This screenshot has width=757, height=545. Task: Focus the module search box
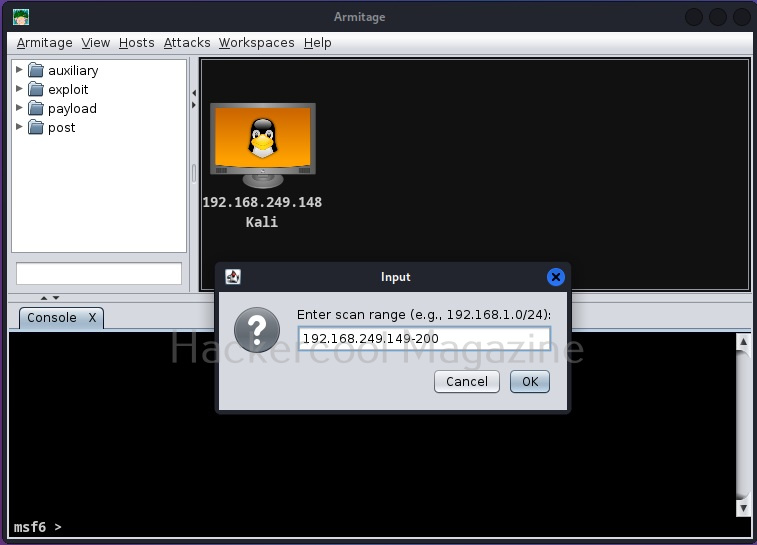(99, 274)
